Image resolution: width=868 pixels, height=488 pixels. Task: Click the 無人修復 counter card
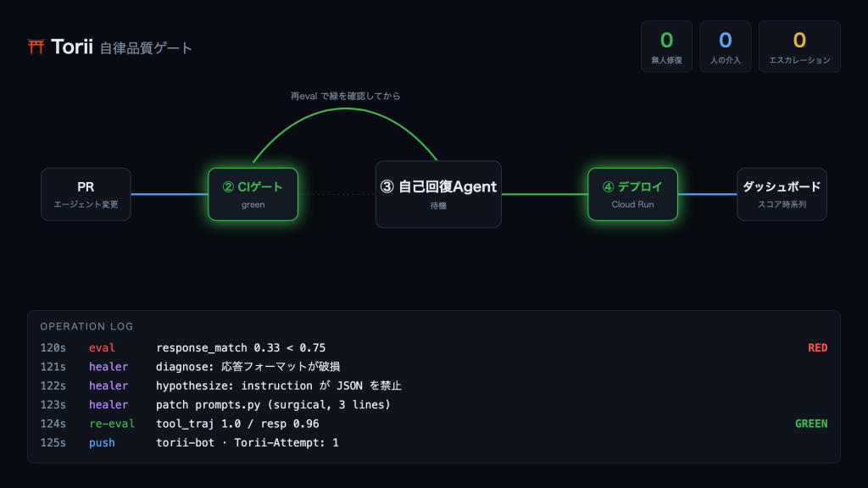(x=666, y=47)
